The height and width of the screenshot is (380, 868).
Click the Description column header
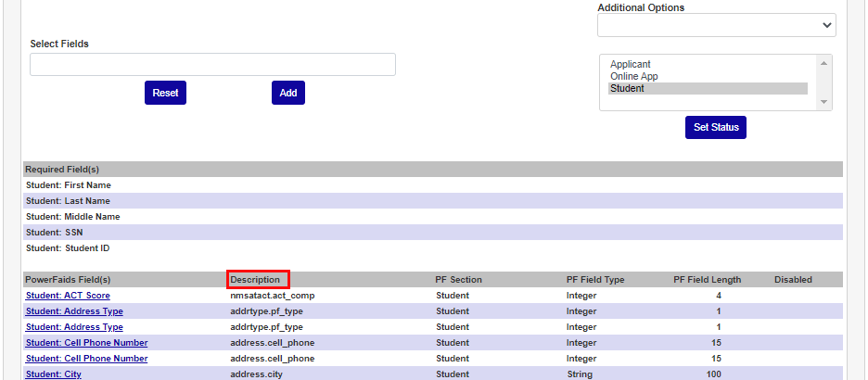255,279
